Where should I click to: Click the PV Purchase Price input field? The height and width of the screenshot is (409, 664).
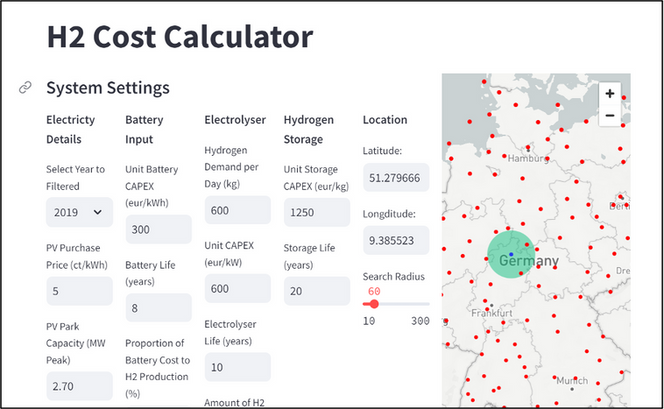pos(79,291)
